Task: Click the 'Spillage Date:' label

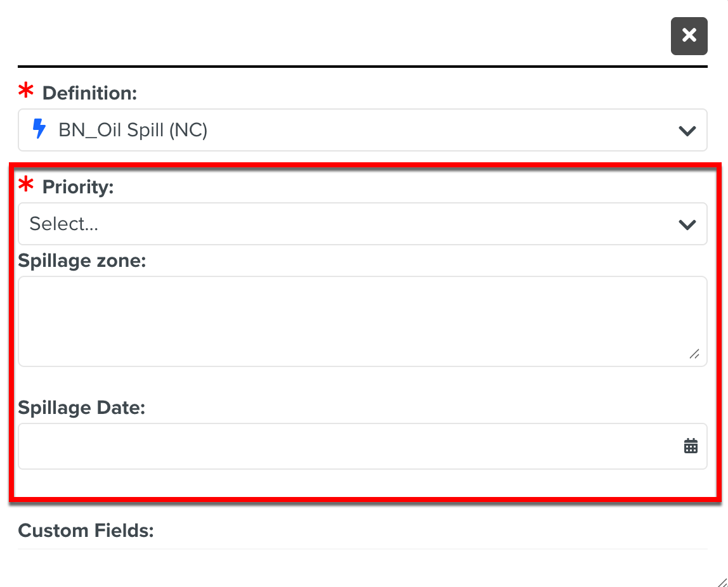Action: coord(82,408)
